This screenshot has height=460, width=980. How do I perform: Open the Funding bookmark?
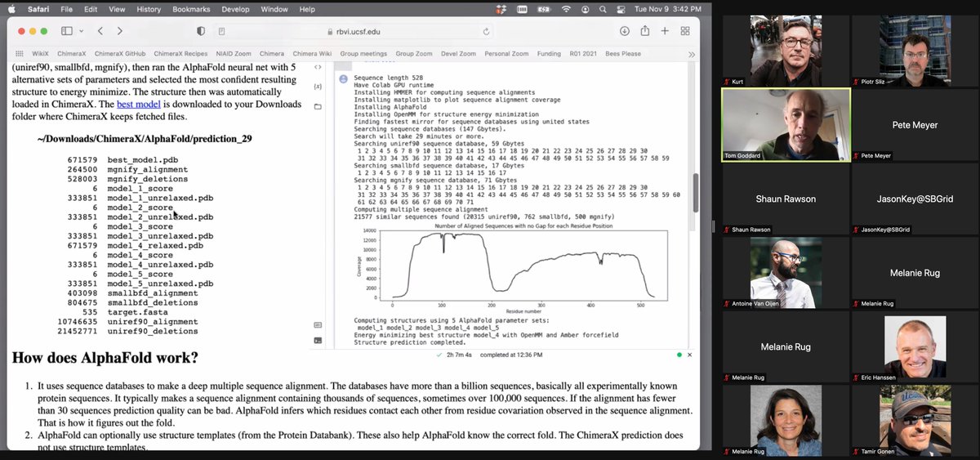tap(549, 54)
